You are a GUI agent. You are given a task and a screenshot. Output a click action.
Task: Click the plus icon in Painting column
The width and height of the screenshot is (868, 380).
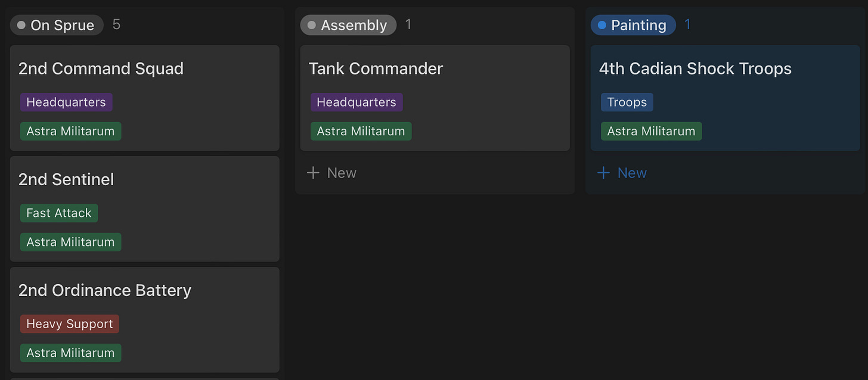pos(603,173)
